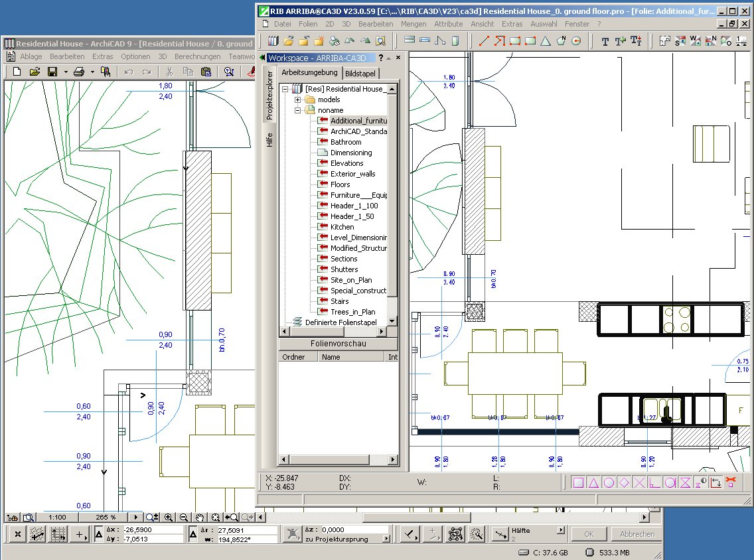Open the print dropdown arrow in ArchiCAD
The width and height of the screenshot is (754, 560).
[x=92, y=72]
